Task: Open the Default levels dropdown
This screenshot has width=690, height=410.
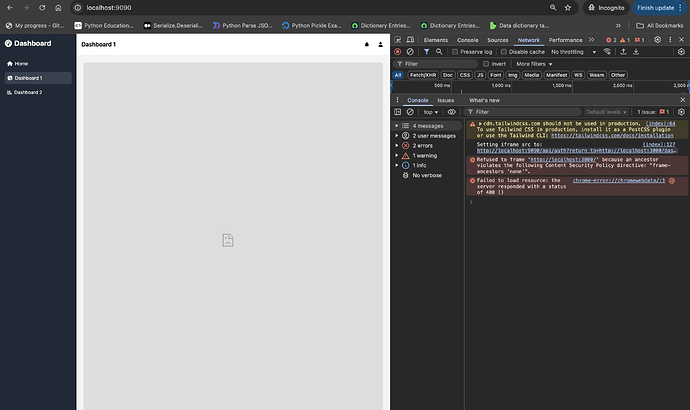Action: pyautogui.click(x=606, y=112)
